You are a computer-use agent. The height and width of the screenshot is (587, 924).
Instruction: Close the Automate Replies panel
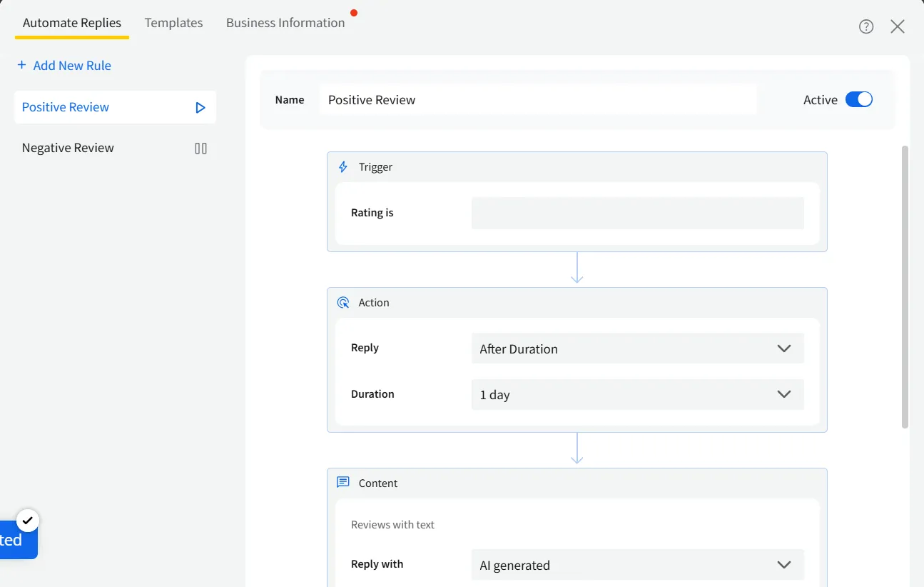pyautogui.click(x=898, y=26)
